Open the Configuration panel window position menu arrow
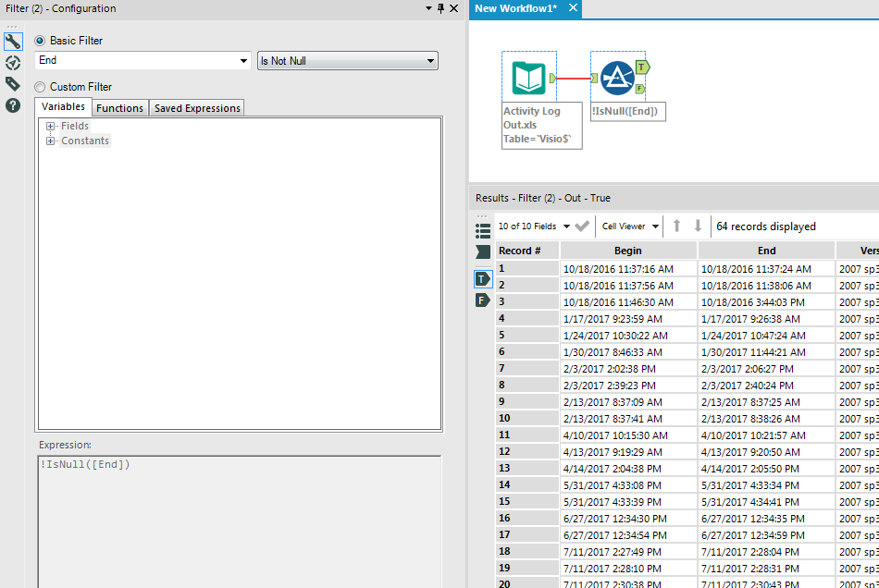 tap(428, 8)
